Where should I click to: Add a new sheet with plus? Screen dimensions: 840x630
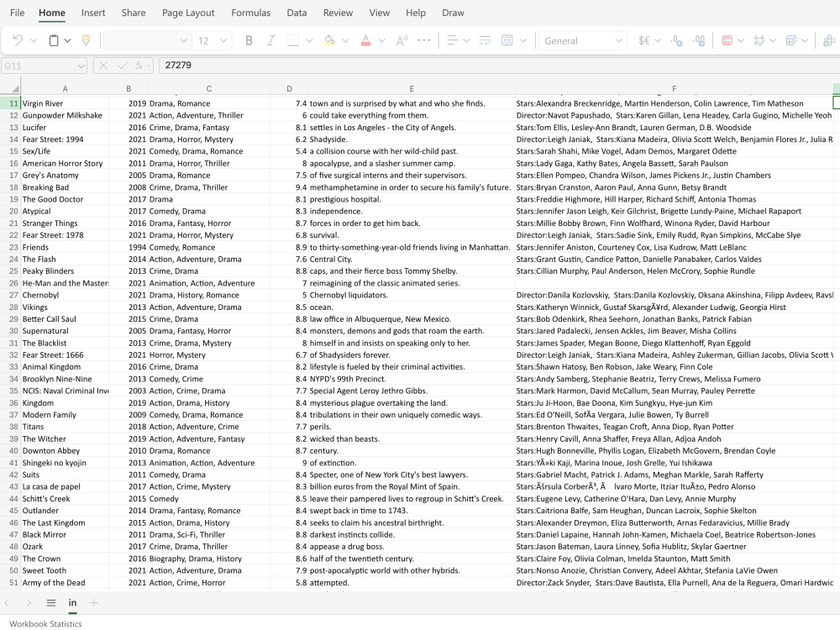click(x=94, y=603)
